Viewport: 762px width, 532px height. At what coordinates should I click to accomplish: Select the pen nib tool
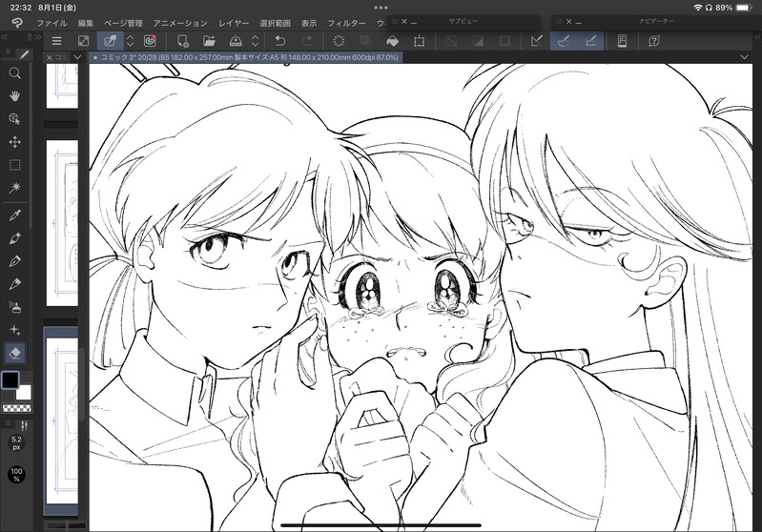point(14,238)
